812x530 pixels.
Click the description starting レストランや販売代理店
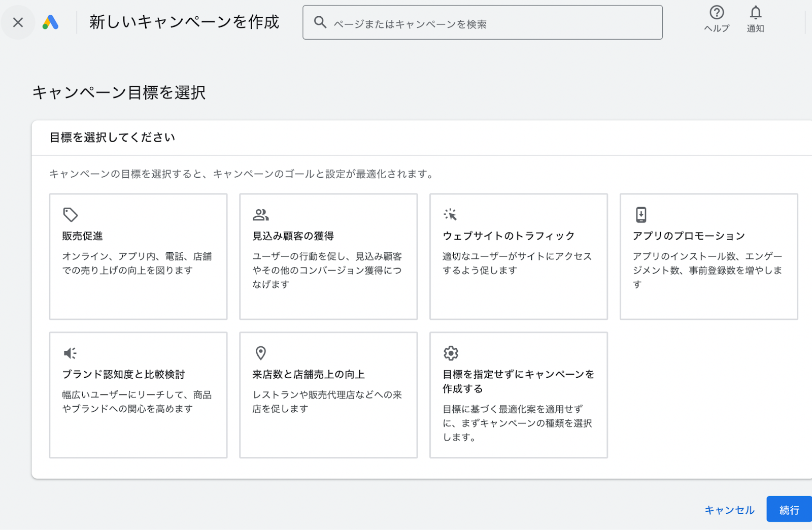pos(327,402)
